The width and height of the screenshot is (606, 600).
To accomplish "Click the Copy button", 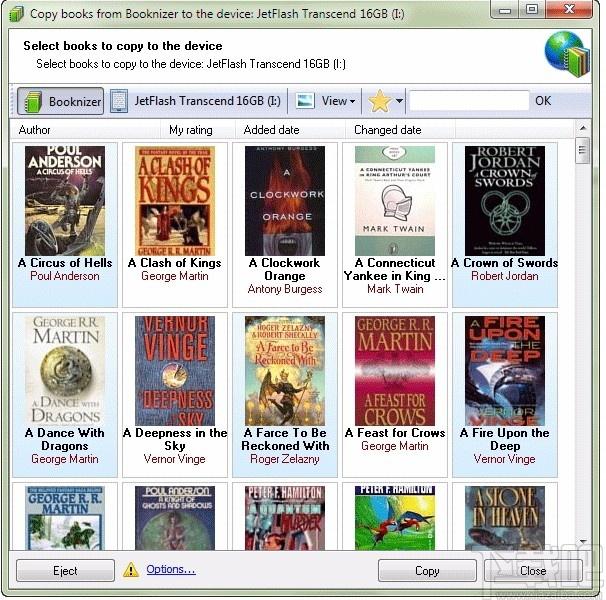I will pyautogui.click(x=427, y=571).
